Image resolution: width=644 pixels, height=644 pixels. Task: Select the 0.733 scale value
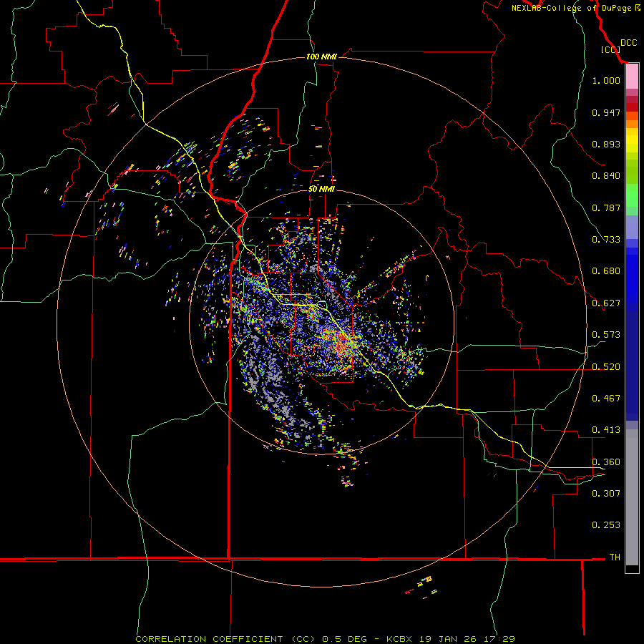[606, 240]
